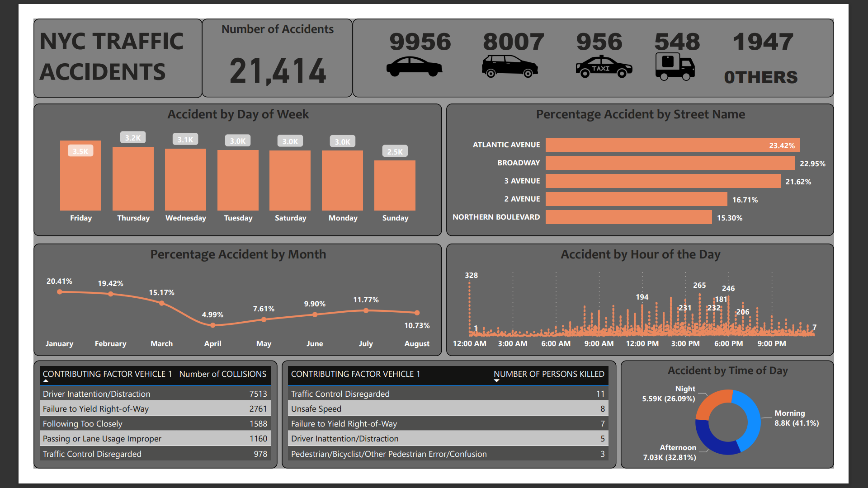Click the delivery truck icon
The height and width of the screenshot is (488, 868).
pyautogui.click(x=675, y=67)
